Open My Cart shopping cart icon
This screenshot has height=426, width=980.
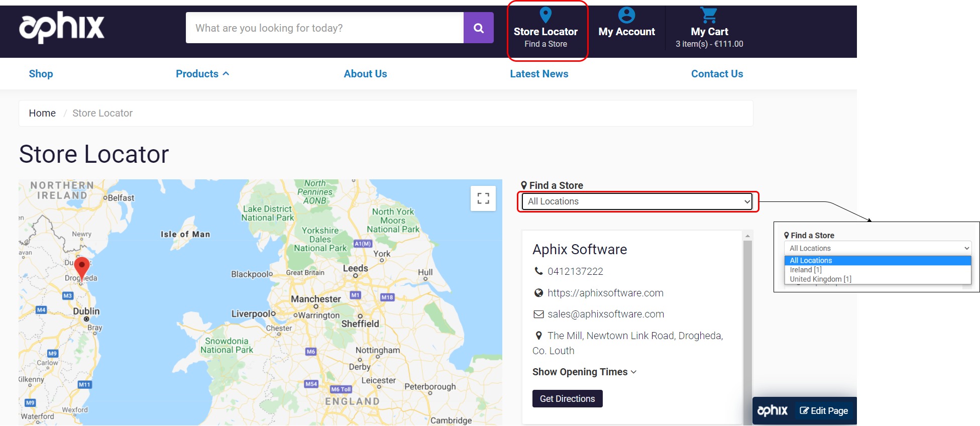click(709, 15)
